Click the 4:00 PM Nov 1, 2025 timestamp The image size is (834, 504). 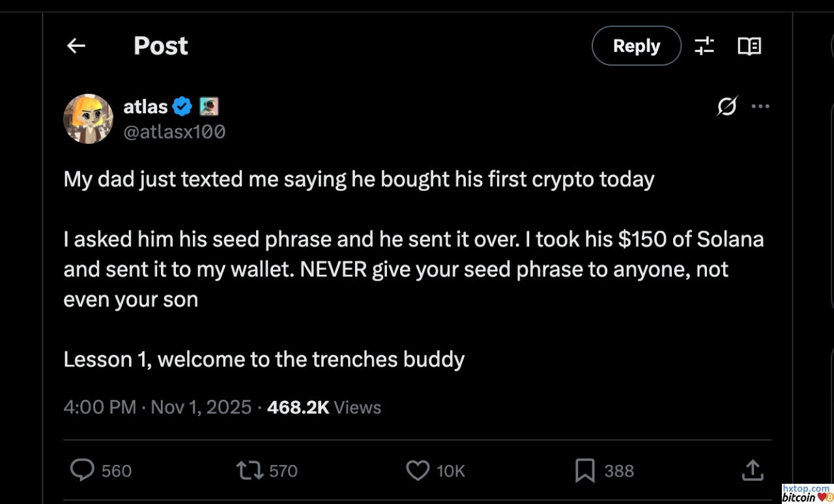pos(157,408)
